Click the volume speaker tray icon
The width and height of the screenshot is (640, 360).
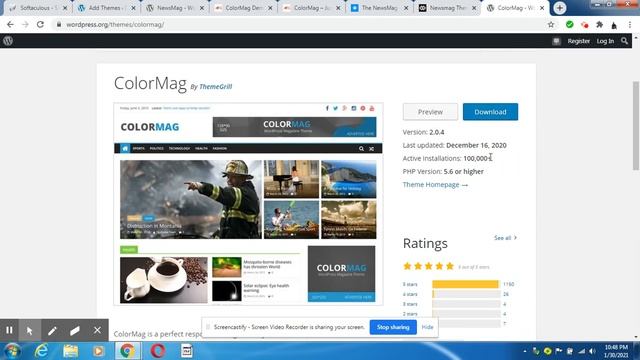click(x=592, y=351)
